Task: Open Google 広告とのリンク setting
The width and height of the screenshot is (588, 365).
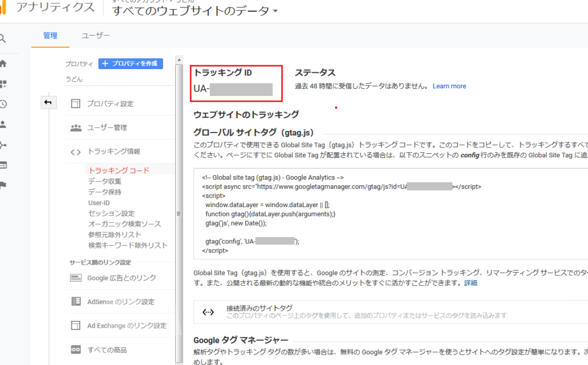Action: pyautogui.click(x=122, y=278)
